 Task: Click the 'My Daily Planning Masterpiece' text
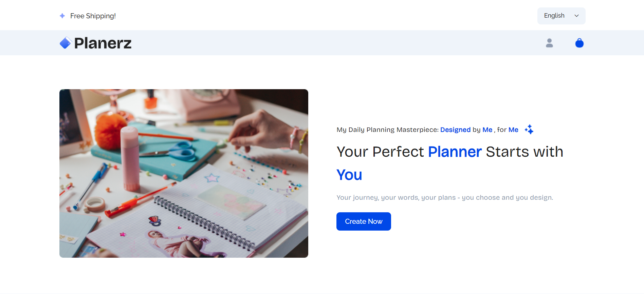click(x=388, y=130)
